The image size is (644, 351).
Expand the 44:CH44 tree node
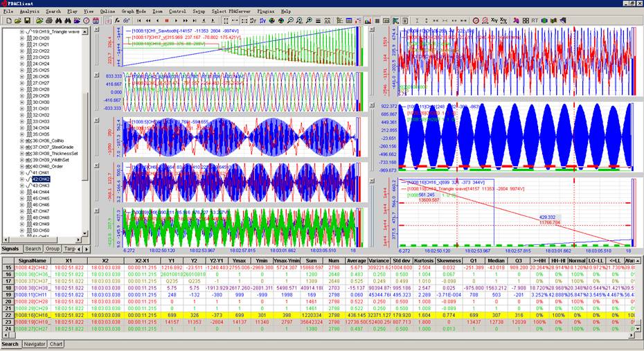coord(21,192)
